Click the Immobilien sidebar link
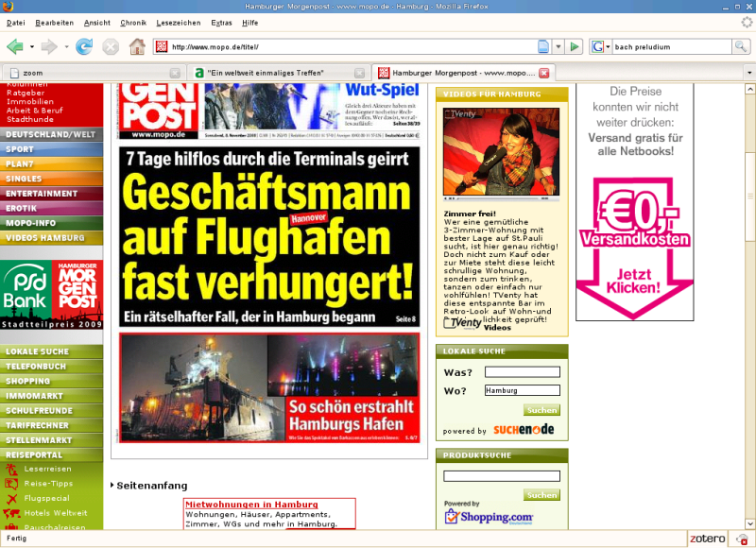 pyautogui.click(x=30, y=102)
